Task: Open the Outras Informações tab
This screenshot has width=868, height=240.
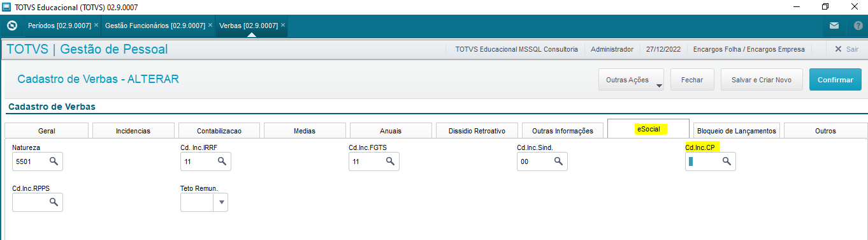Action: pos(563,131)
